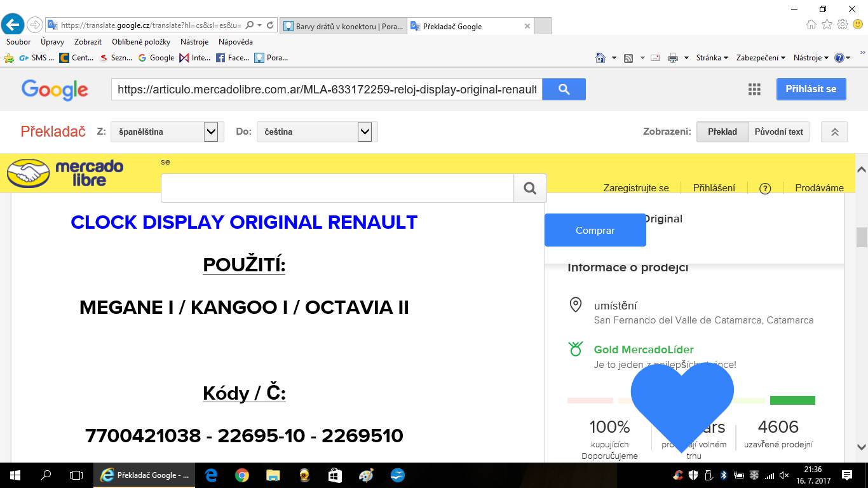Open the gear settings icon at top right
The height and width of the screenshot is (488, 868).
tap(843, 25)
